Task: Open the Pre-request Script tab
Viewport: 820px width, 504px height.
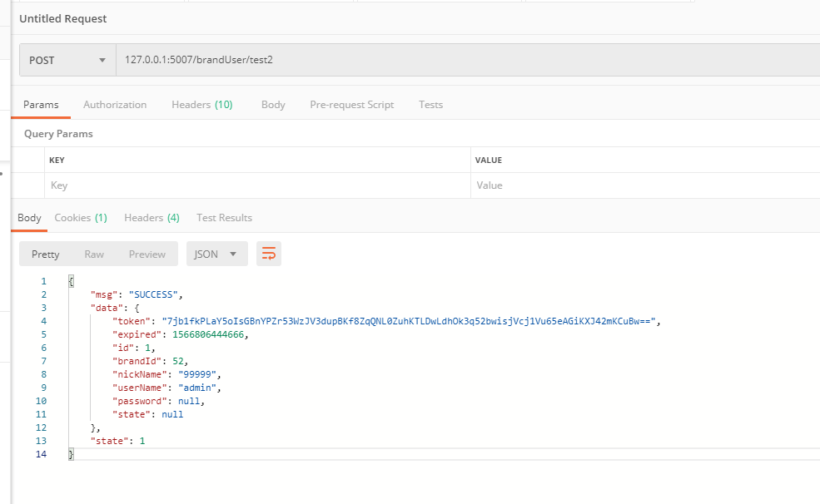Action: [x=352, y=105]
